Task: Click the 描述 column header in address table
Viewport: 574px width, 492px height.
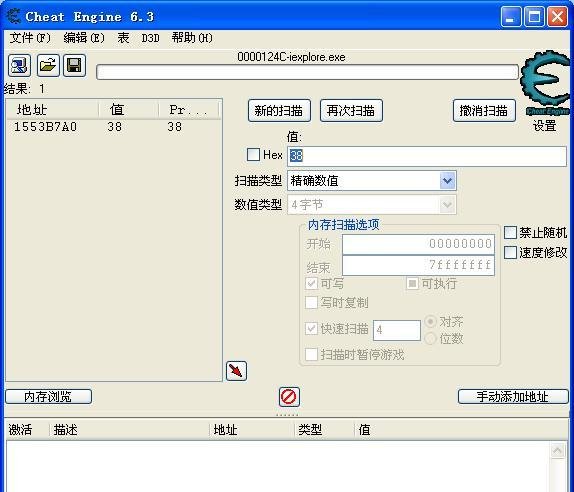Action: click(x=130, y=430)
